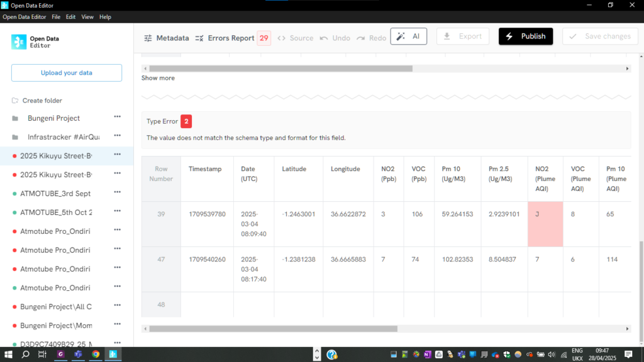The width and height of the screenshot is (644, 362).
Task: Open the Bungeni Project folder
Action: pyautogui.click(x=53, y=118)
